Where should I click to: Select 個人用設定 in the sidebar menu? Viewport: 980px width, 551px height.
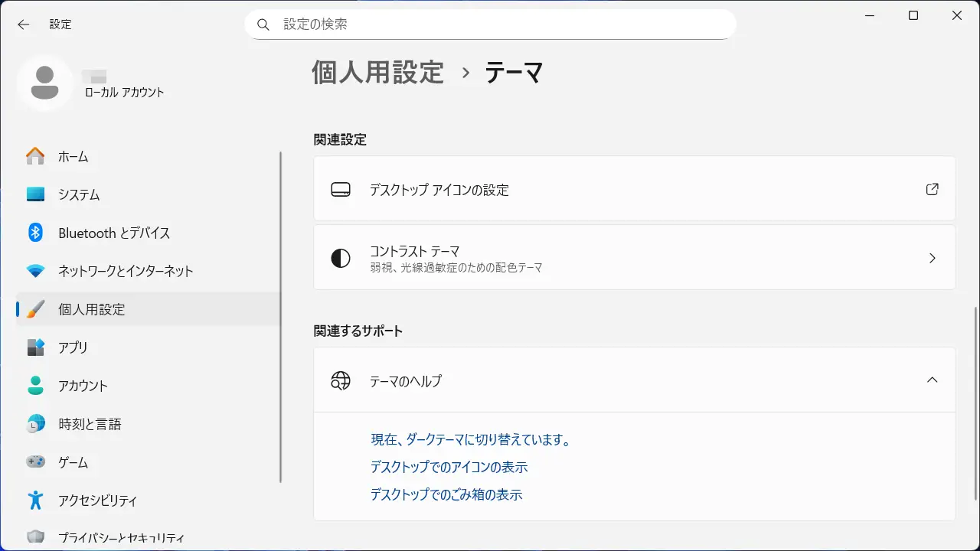pyautogui.click(x=91, y=309)
